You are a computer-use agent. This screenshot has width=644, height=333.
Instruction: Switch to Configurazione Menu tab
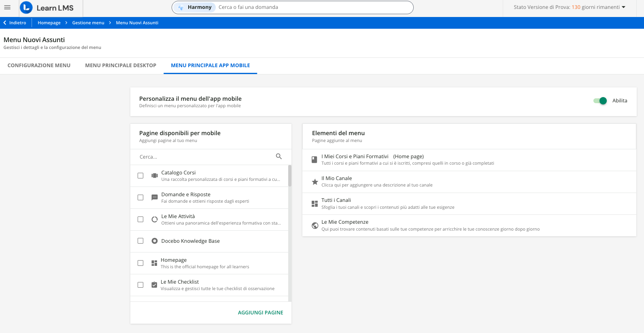click(39, 66)
